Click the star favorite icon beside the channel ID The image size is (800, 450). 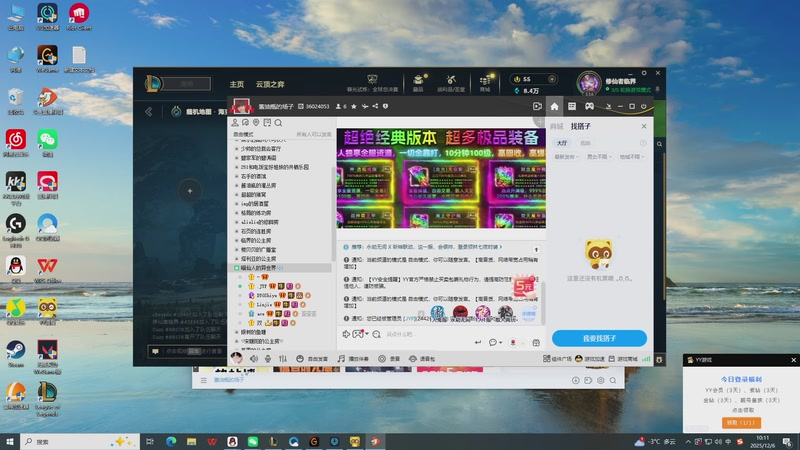[354, 106]
